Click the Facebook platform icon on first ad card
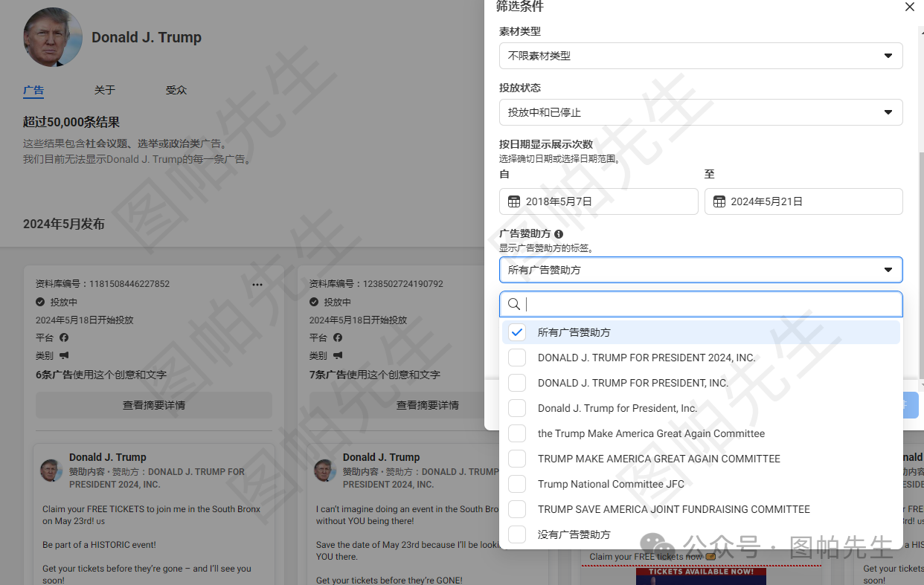The image size is (924, 585). pyautogui.click(x=64, y=337)
